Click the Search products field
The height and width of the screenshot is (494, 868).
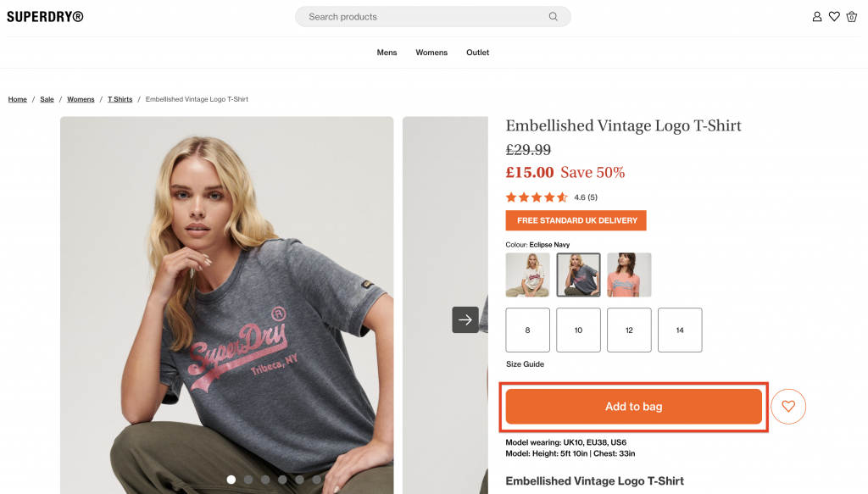(424, 17)
